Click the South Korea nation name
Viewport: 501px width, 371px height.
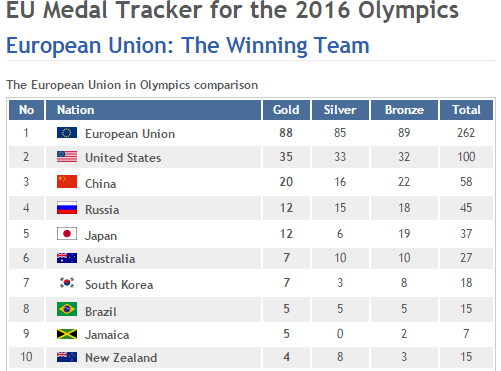coord(119,285)
